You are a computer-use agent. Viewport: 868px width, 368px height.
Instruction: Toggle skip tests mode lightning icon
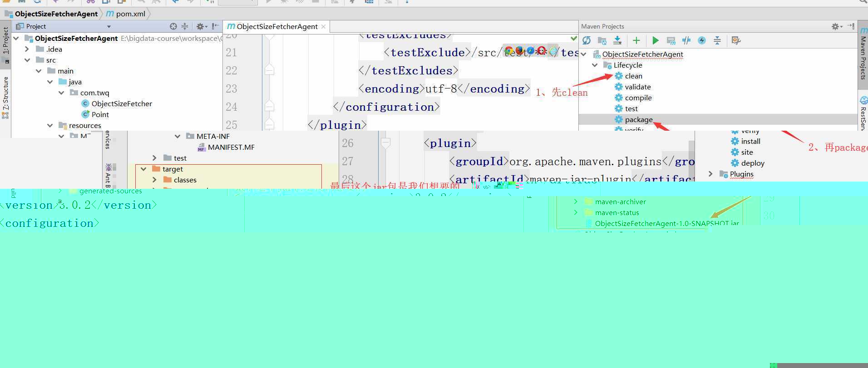[x=702, y=40]
